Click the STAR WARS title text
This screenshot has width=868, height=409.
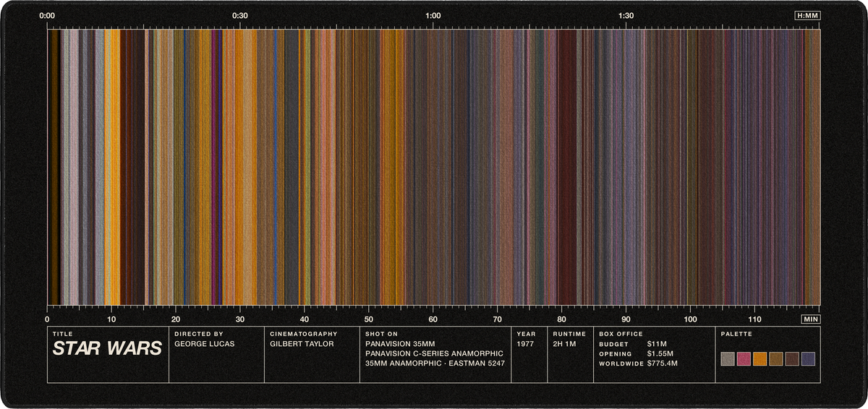107,349
